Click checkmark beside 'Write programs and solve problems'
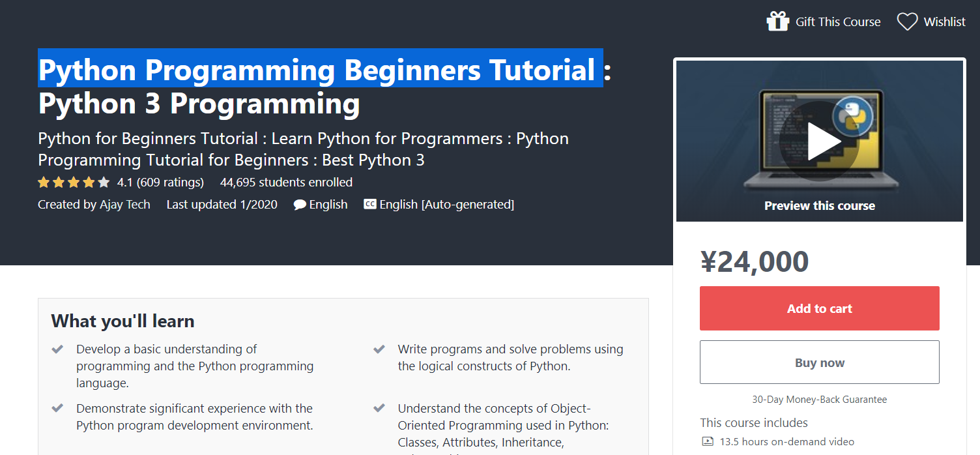This screenshot has height=455, width=980. pyautogui.click(x=379, y=349)
